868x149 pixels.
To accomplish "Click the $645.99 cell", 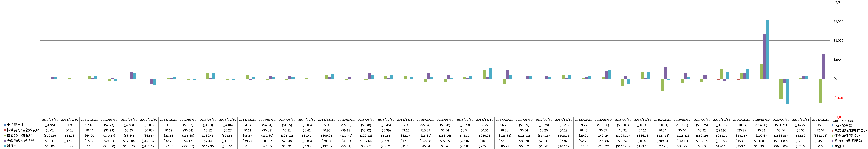I will coord(820,141).
